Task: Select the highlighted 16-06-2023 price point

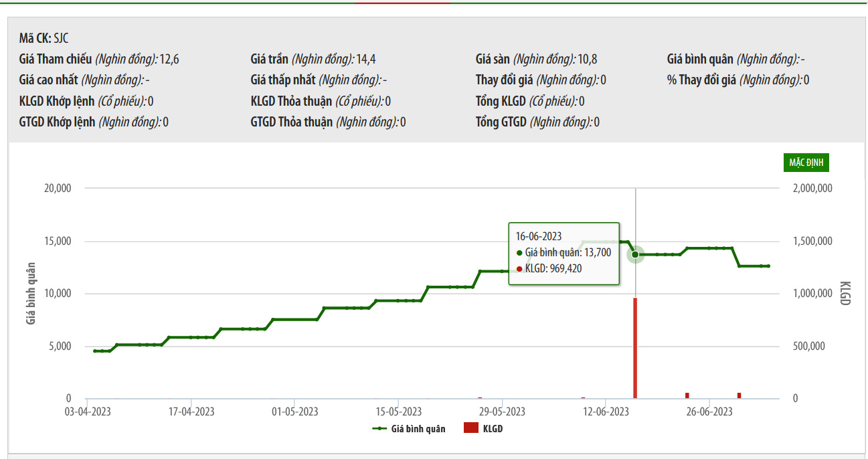Action: (x=635, y=254)
